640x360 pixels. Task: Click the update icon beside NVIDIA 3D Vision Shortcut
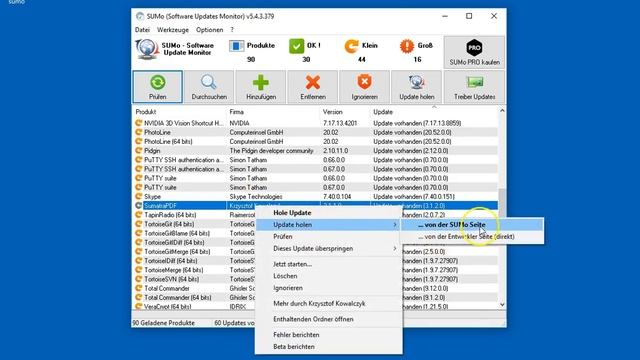(x=139, y=123)
